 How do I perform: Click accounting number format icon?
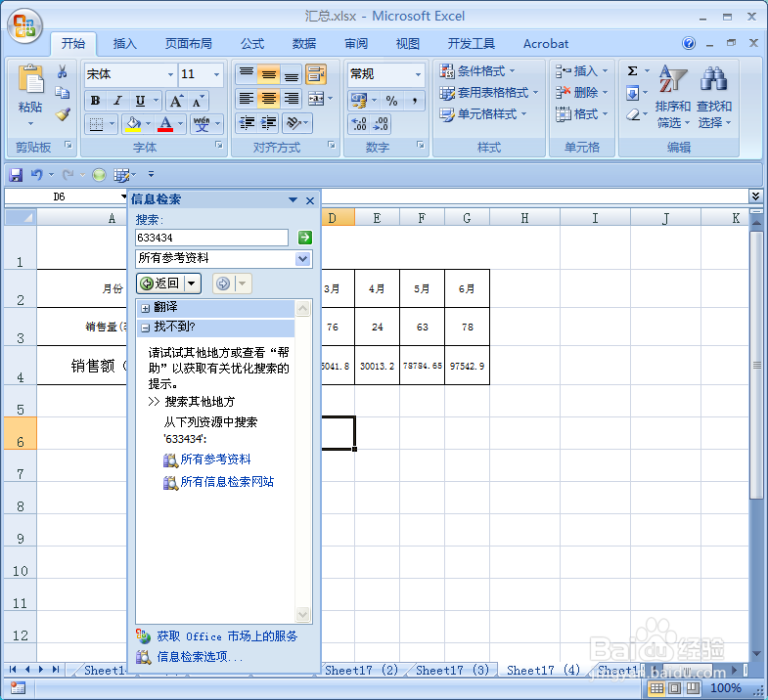pyautogui.click(x=358, y=101)
